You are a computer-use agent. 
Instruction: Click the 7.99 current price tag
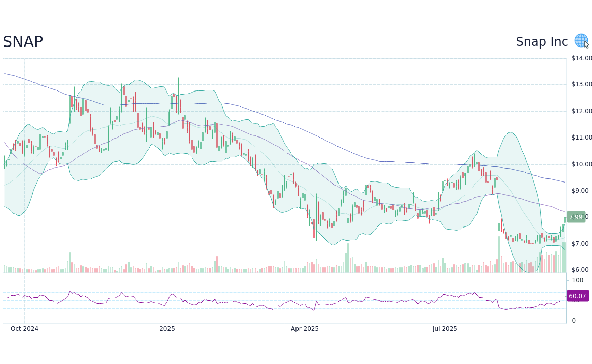(576, 217)
